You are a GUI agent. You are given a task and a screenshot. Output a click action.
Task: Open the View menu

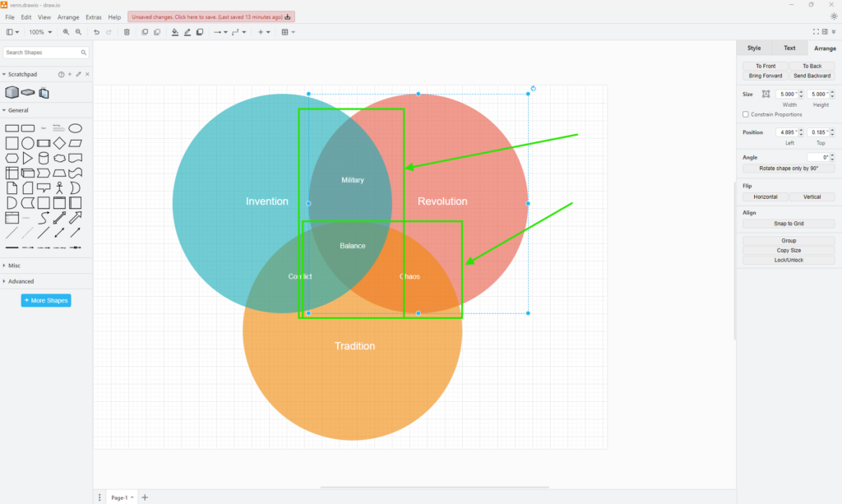pos(44,17)
